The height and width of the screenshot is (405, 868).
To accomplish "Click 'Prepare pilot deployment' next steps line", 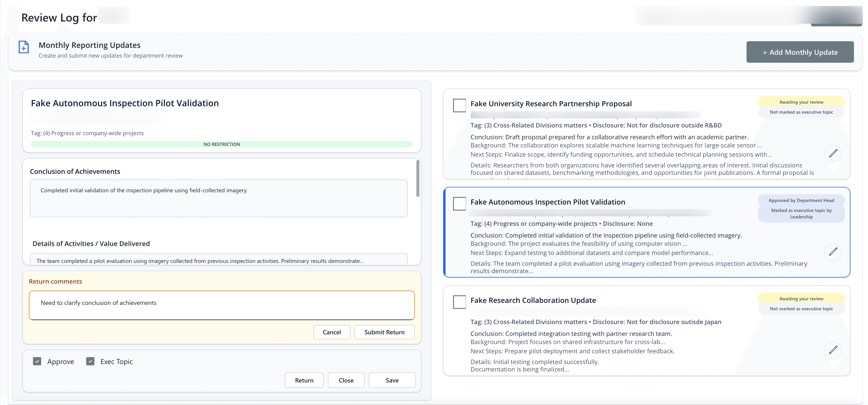I will click(573, 351).
